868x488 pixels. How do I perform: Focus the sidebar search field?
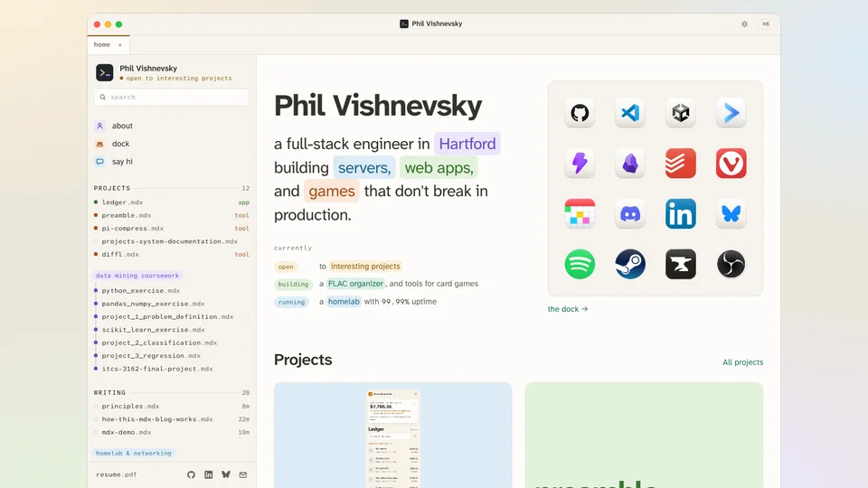[172, 97]
